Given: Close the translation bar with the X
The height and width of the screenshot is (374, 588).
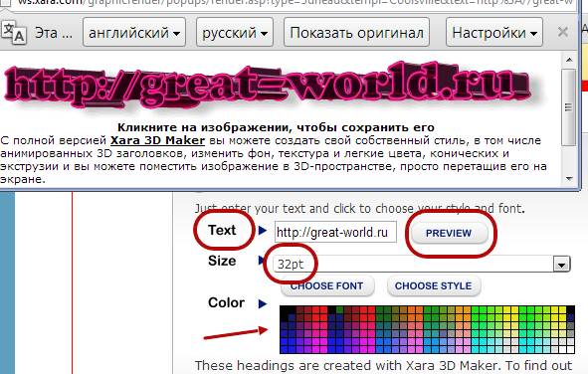Looking at the screenshot, I should 562,32.
